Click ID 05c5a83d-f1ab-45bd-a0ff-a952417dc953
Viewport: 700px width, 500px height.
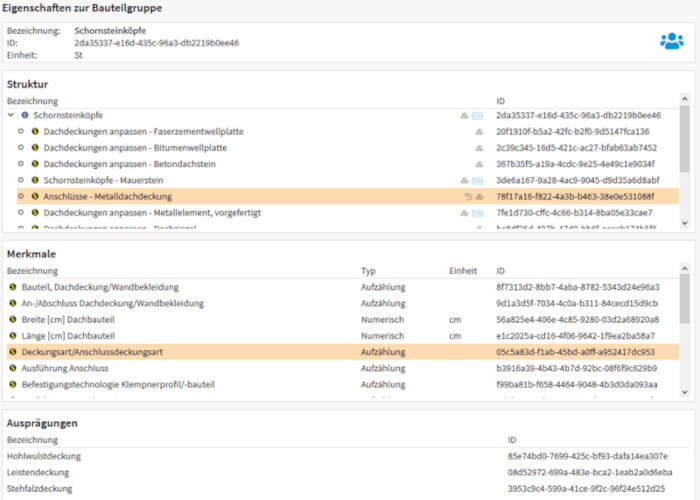pos(575,352)
